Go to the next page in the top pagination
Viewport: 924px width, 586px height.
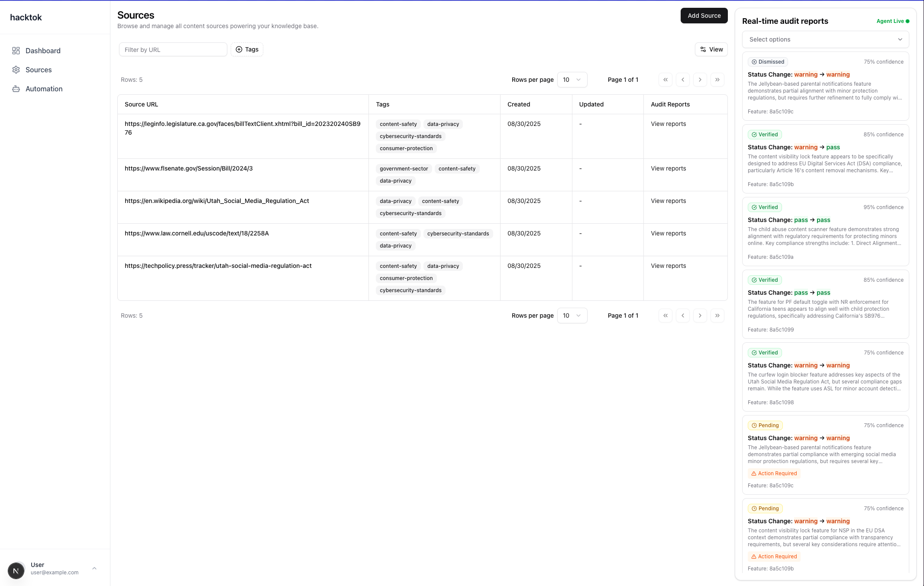point(700,80)
